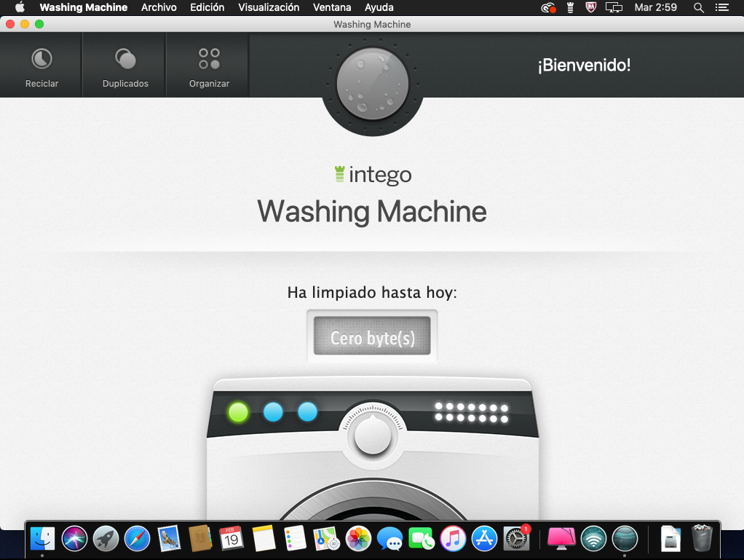This screenshot has height=560, width=744.
Task: Click Washing Machine app icon in Dock
Action: [625, 539]
